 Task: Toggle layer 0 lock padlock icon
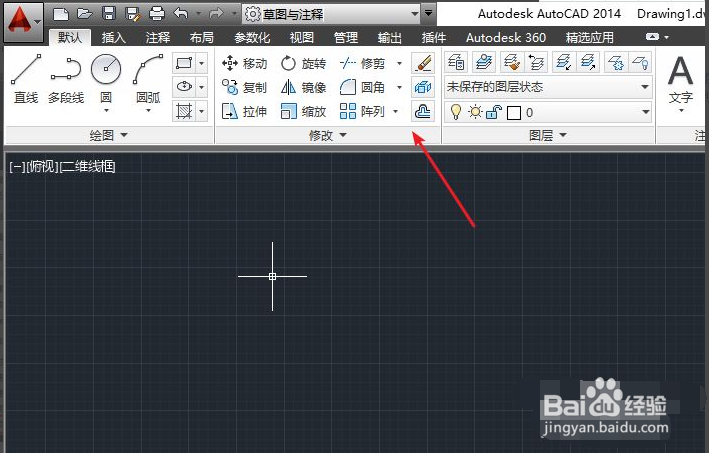point(494,112)
